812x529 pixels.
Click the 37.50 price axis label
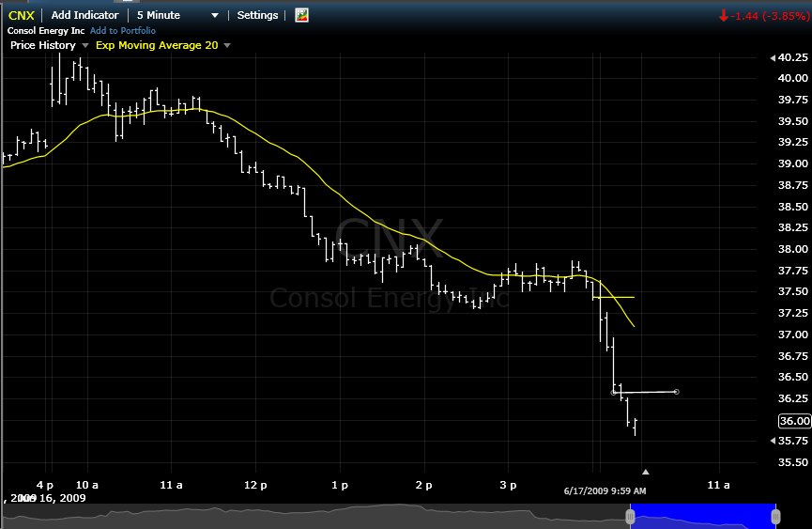pos(793,291)
